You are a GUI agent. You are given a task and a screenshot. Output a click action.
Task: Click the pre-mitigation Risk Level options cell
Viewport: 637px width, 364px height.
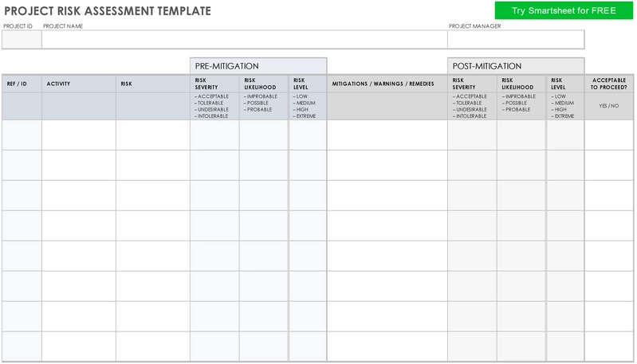tap(308, 106)
